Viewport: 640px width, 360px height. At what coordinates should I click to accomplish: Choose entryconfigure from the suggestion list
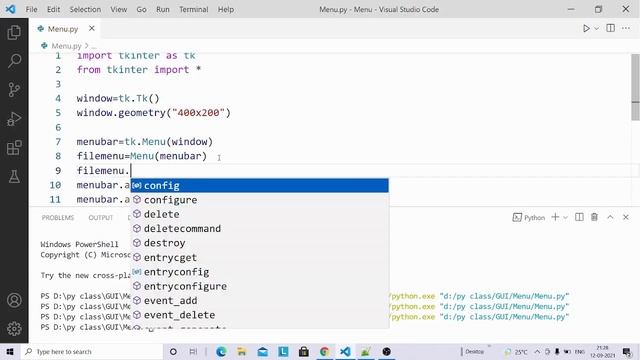tap(260, 286)
